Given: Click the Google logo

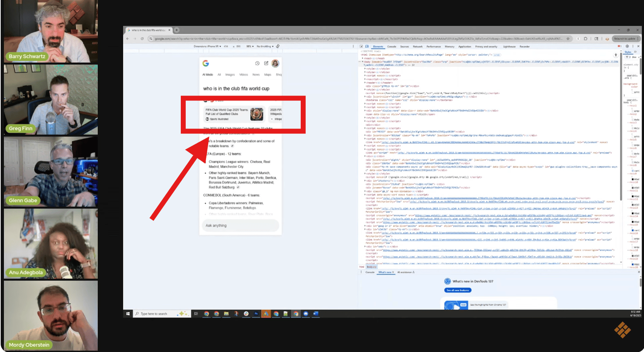Looking at the screenshot, I should click(x=206, y=63).
